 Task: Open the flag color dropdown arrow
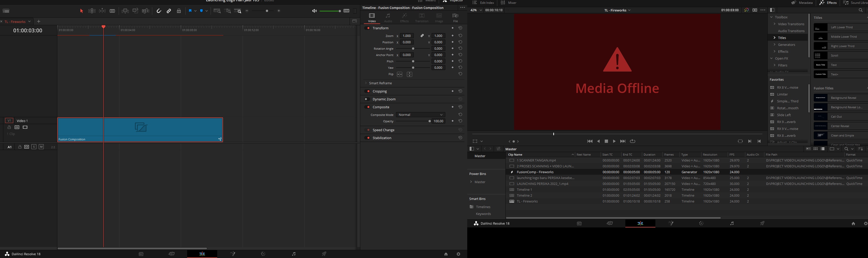tap(196, 11)
